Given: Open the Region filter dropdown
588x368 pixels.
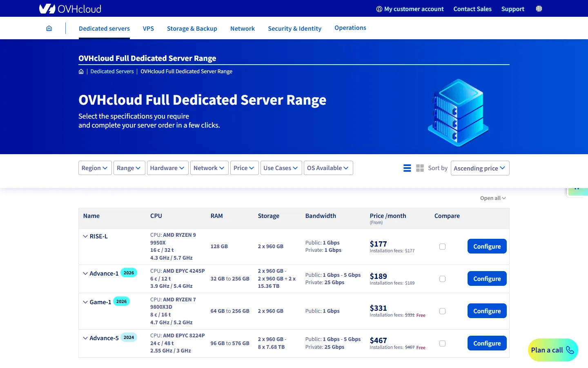Looking at the screenshot, I should (95, 168).
